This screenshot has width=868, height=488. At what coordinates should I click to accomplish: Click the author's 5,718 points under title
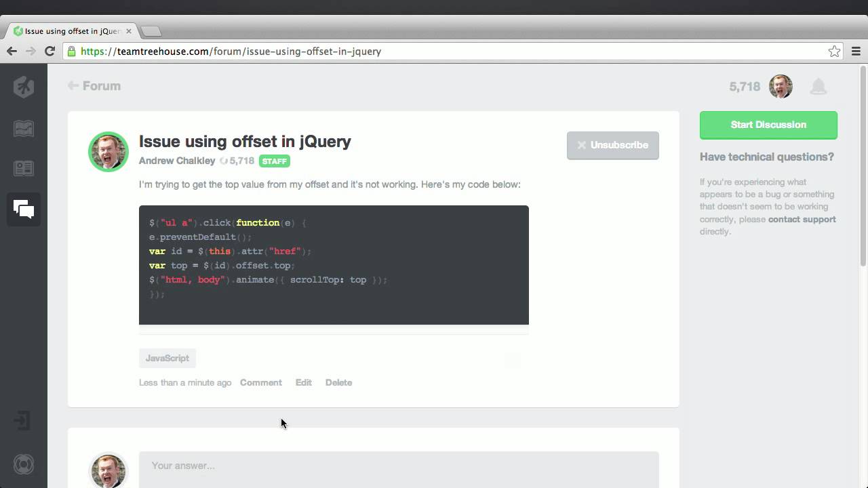pos(237,161)
